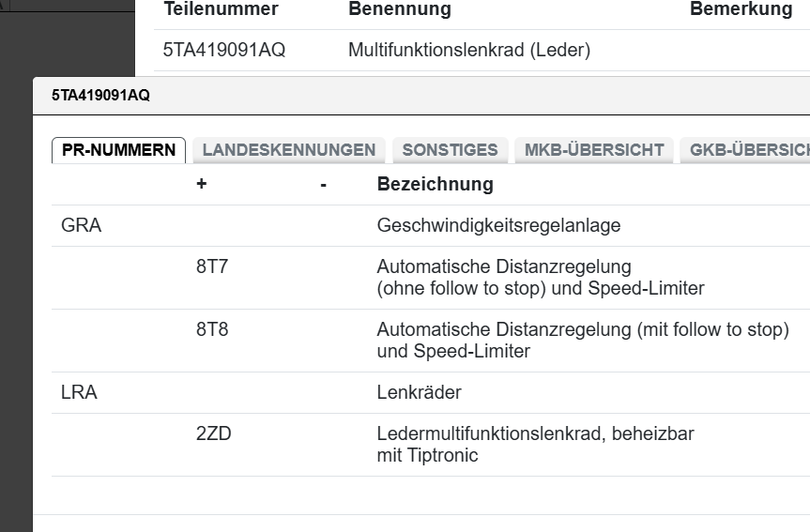Select the GRA group row
The image size is (810, 532).
(81, 226)
